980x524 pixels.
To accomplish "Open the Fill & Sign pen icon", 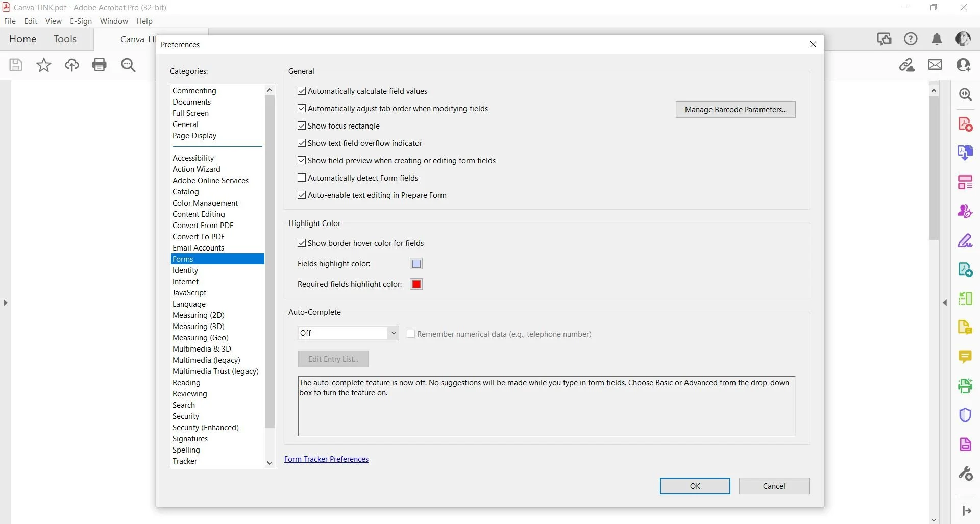I will (x=965, y=240).
